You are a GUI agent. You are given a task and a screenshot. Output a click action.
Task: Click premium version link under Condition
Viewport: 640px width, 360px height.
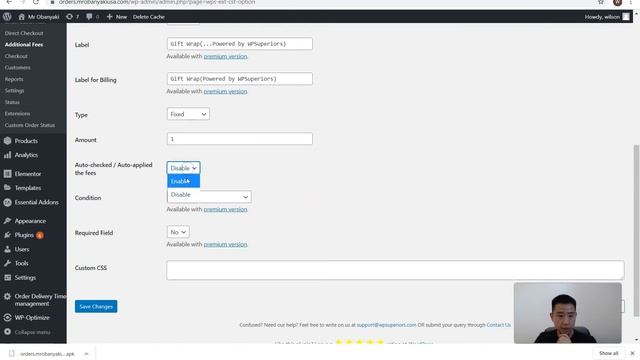pyautogui.click(x=225, y=209)
